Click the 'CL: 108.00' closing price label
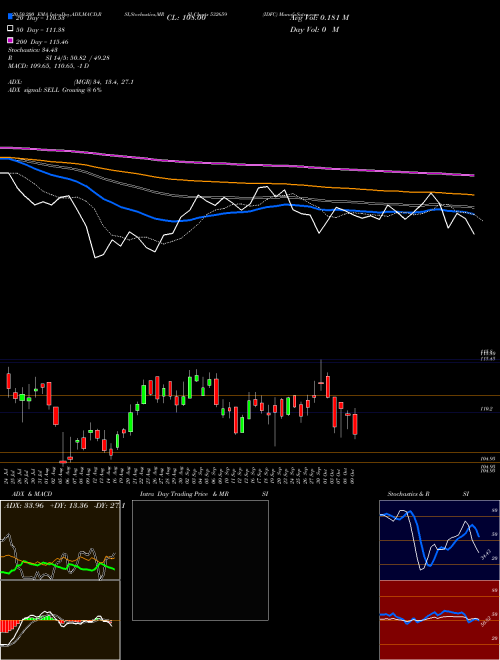The width and height of the screenshot is (500, 660). click(186, 18)
